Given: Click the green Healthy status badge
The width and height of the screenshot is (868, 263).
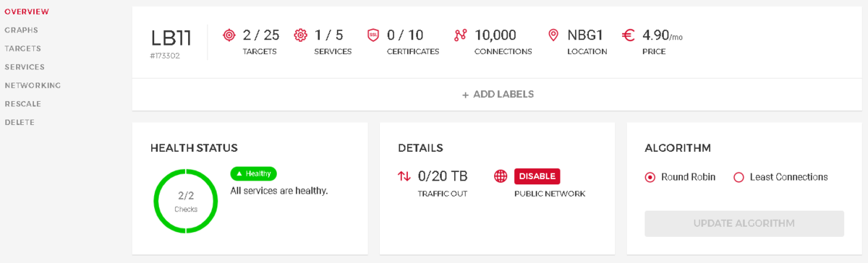Looking at the screenshot, I should [254, 173].
